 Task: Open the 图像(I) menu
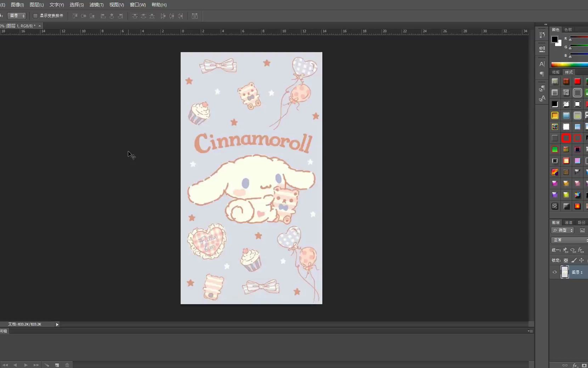[17, 5]
